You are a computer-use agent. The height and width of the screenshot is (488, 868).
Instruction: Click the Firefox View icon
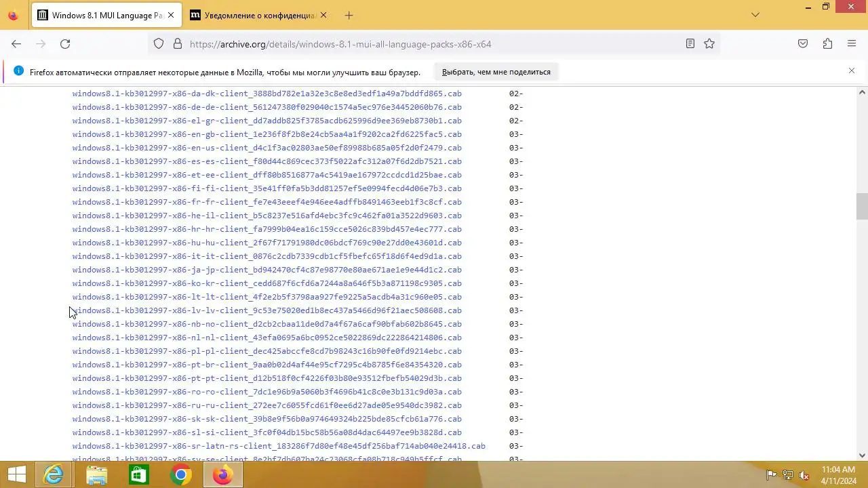[13, 15]
